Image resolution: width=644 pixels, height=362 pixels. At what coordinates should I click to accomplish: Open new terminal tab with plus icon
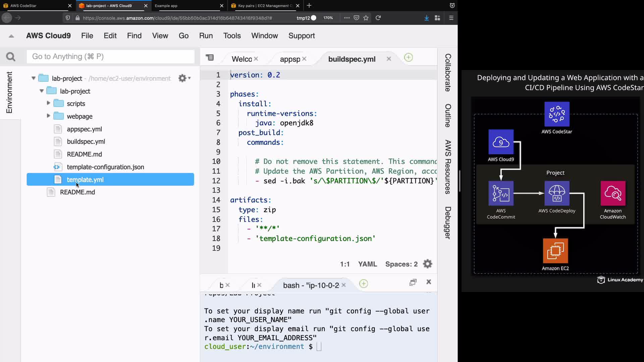363,284
